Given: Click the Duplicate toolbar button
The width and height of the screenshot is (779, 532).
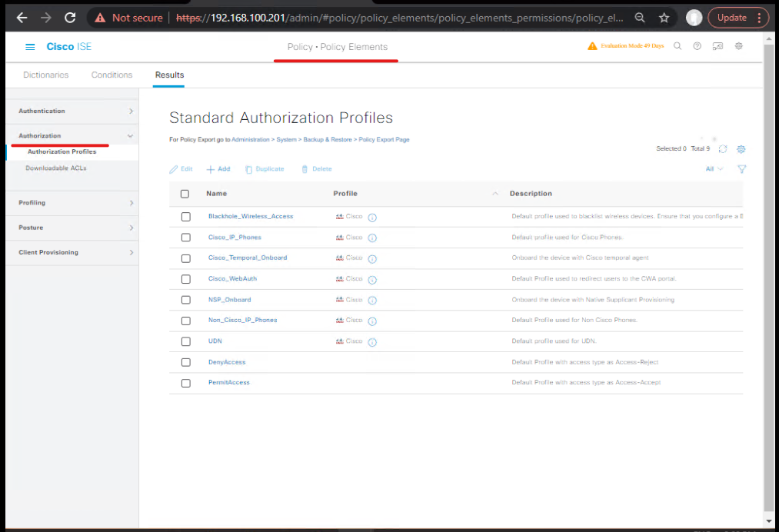Looking at the screenshot, I should click(x=265, y=169).
